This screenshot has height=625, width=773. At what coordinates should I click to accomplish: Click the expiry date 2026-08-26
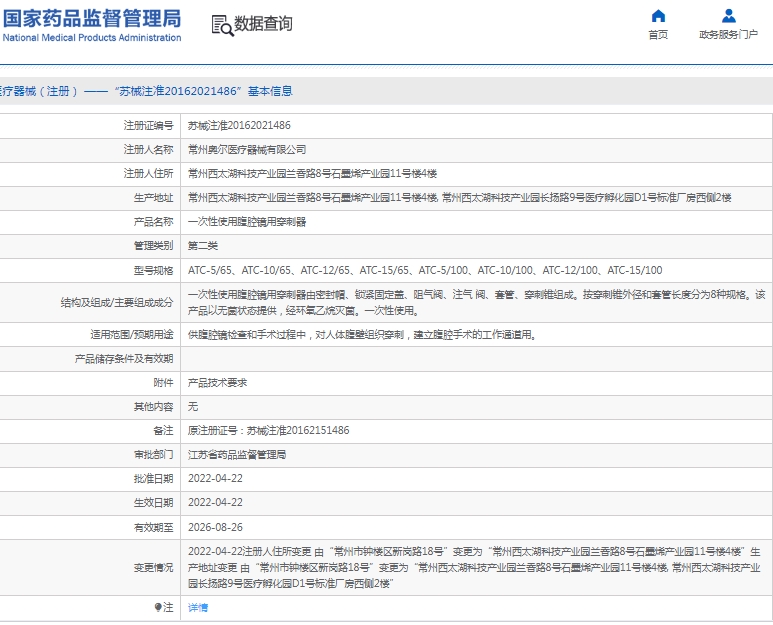215,526
